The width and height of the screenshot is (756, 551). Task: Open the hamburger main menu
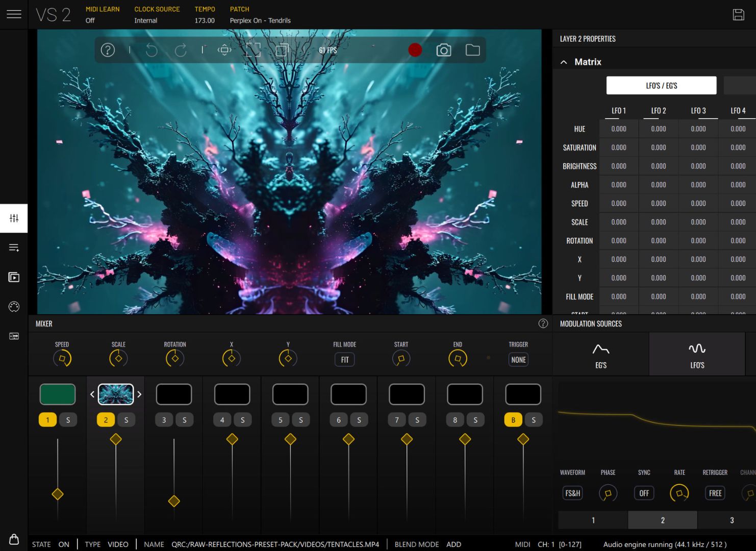pyautogui.click(x=14, y=14)
